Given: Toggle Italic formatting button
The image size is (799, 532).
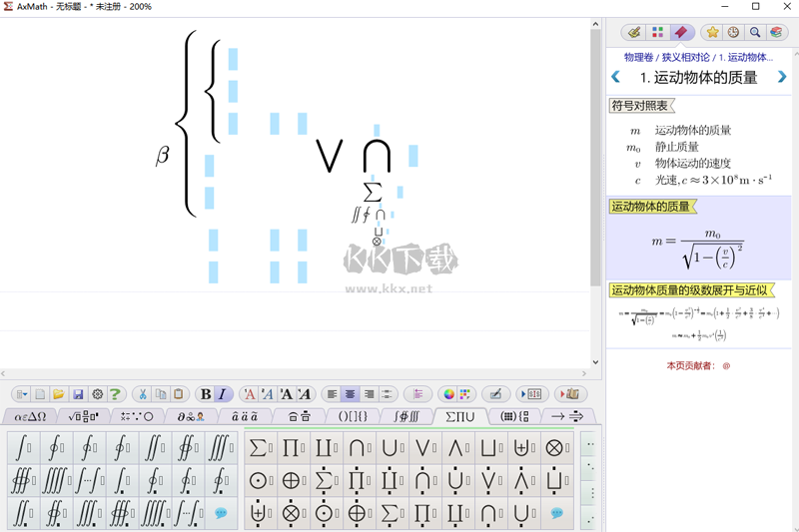Looking at the screenshot, I should click(x=223, y=394).
